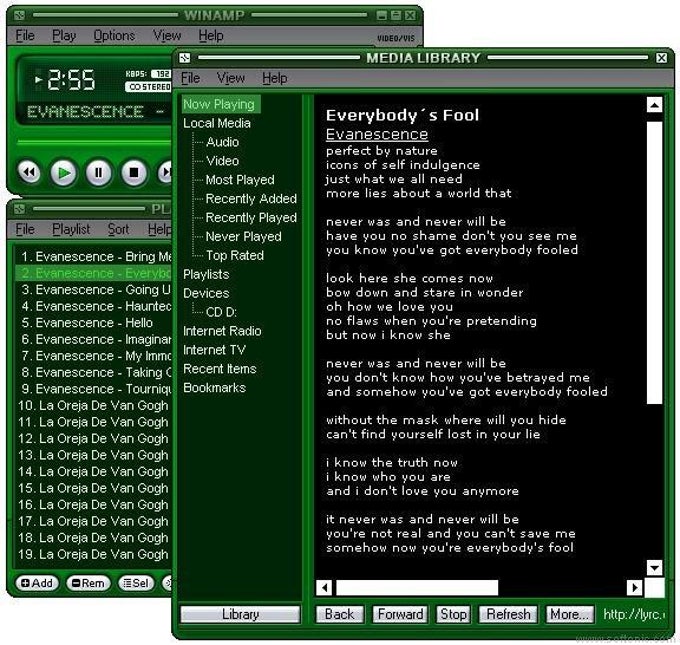Click the Add button in playlist editor
Image resolution: width=680 pixels, height=645 pixels.
pos(37,583)
